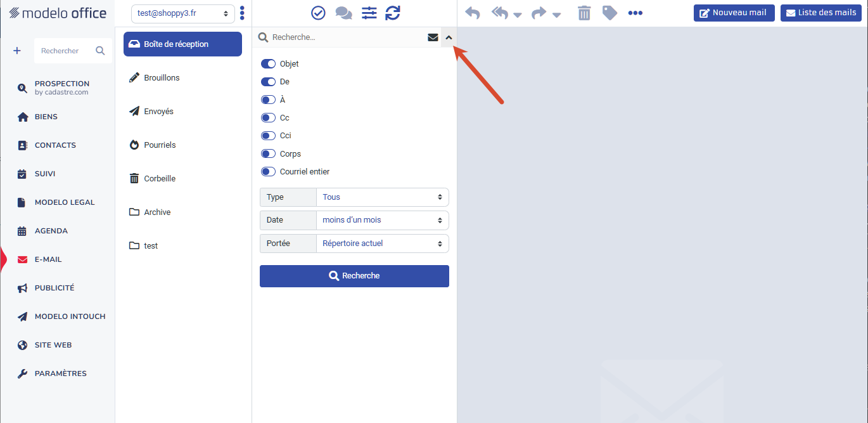Enable the Cc search switch
Image resolution: width=868 pixels, height=423 pixels.
tap(269, 118)
